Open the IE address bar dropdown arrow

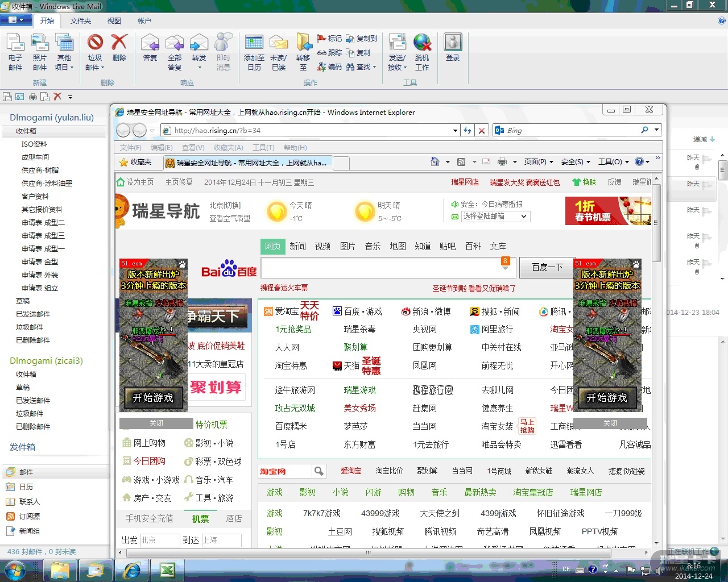[x=455, y=131]
